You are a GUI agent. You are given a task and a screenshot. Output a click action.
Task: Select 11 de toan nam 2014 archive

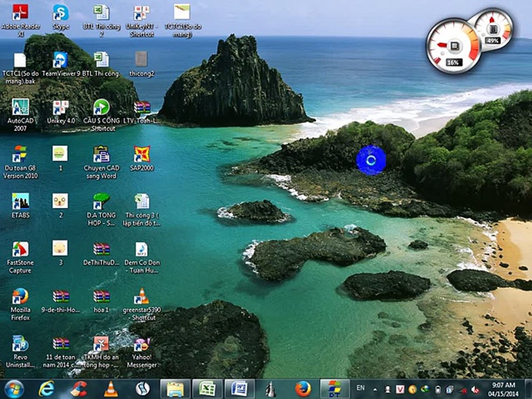61,344
